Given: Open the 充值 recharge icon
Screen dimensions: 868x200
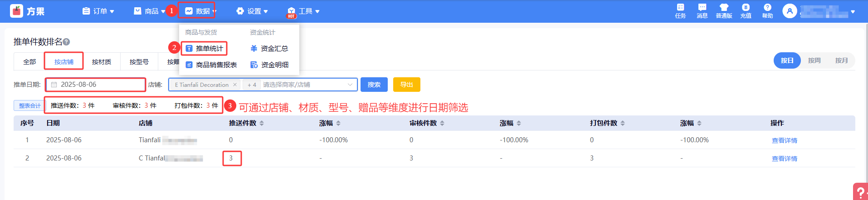Looking at the screenshot, I should point(746,7).
